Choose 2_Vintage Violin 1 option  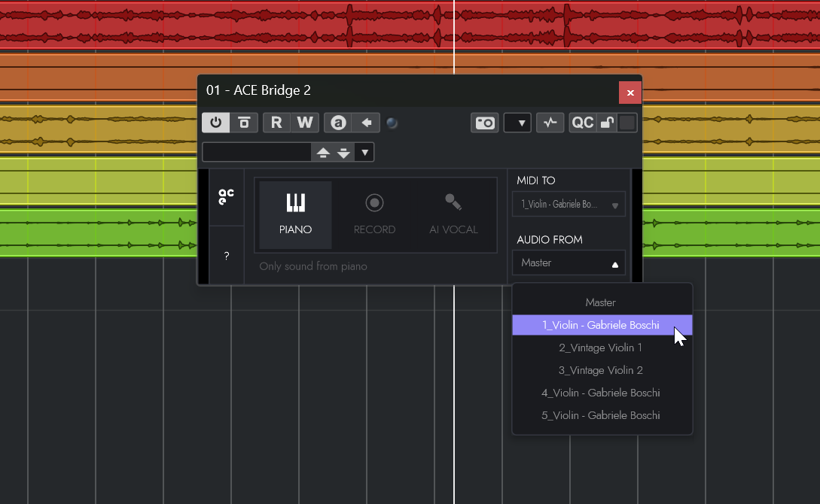click(602, 348)
